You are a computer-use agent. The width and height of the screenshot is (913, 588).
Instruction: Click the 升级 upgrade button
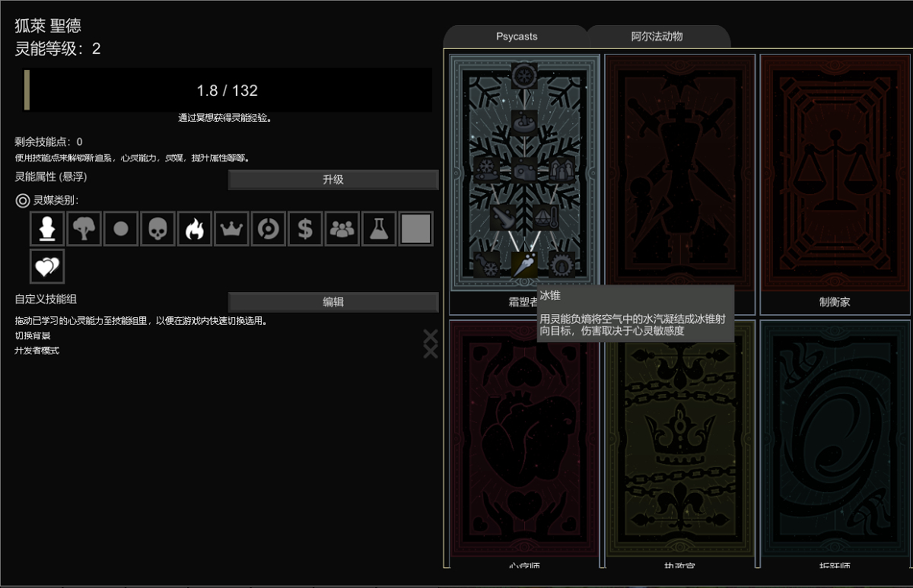(x=333, y=180)
